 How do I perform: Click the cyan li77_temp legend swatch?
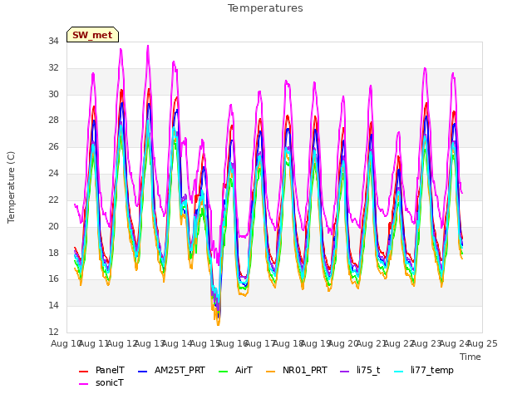click(399, 372)
